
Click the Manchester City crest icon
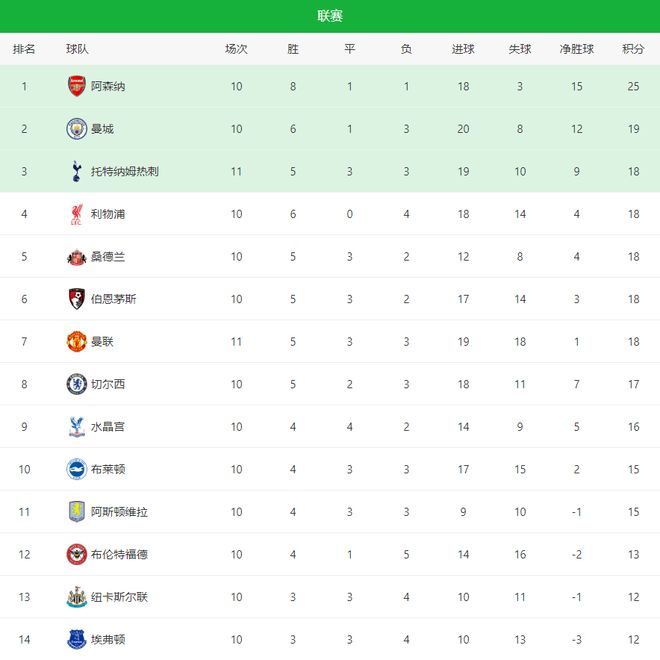[x=76, y=129]
